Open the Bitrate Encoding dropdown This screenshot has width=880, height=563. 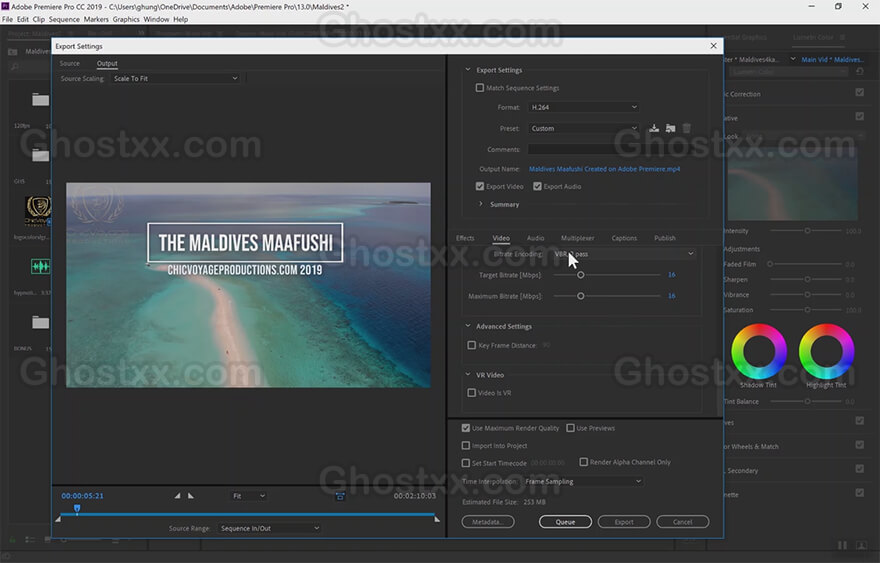[624, 254]
